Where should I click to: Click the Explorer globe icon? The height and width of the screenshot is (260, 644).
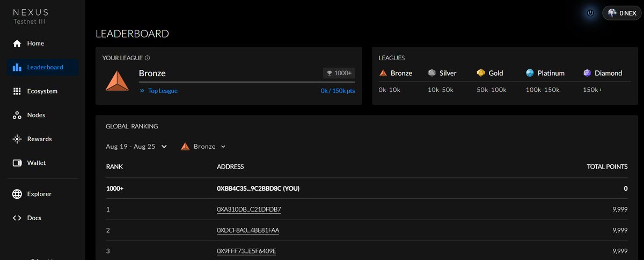pos(17,194)
